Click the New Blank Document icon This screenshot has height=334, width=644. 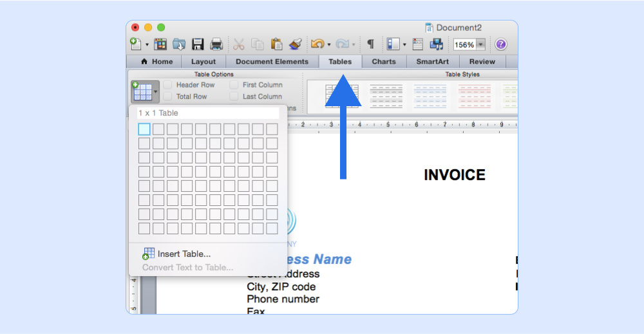pos(135,44)
